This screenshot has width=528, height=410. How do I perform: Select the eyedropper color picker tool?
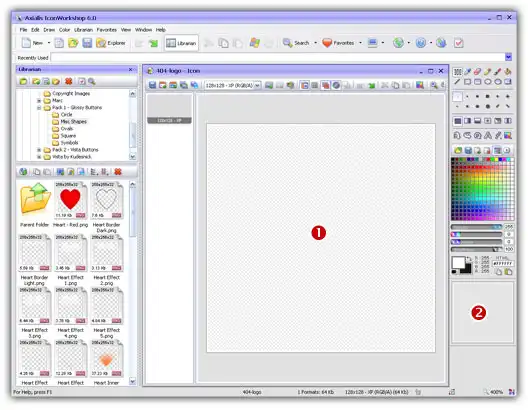467,71
